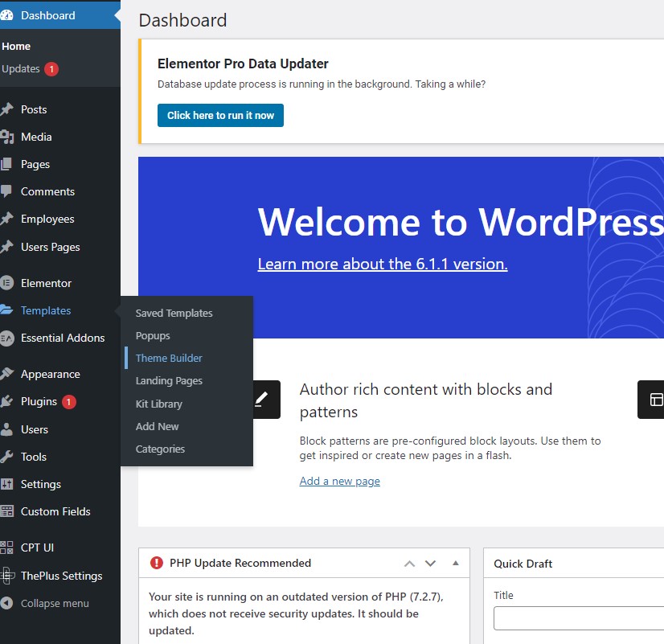Click the Tools wrench icon

[6, 457]
